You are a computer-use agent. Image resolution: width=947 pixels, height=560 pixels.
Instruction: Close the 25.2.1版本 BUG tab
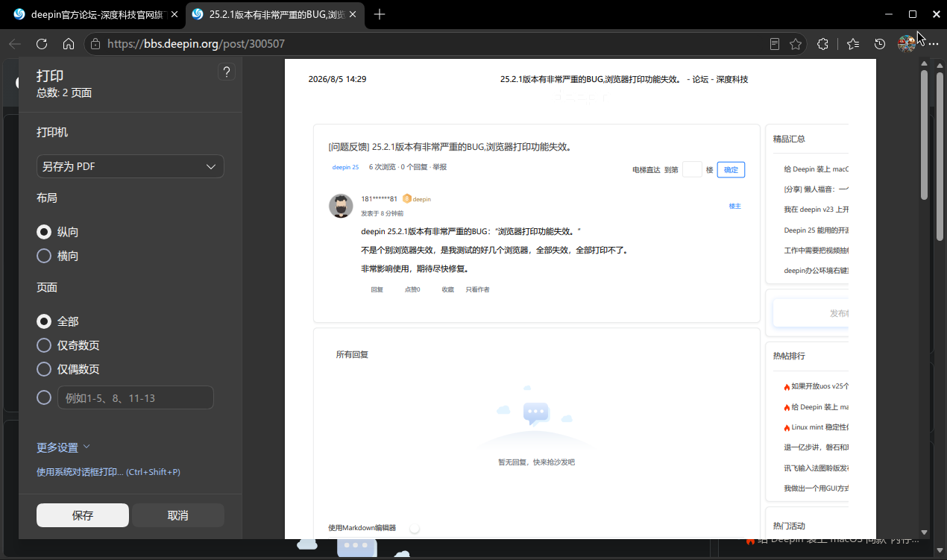[x=353, y=14]
